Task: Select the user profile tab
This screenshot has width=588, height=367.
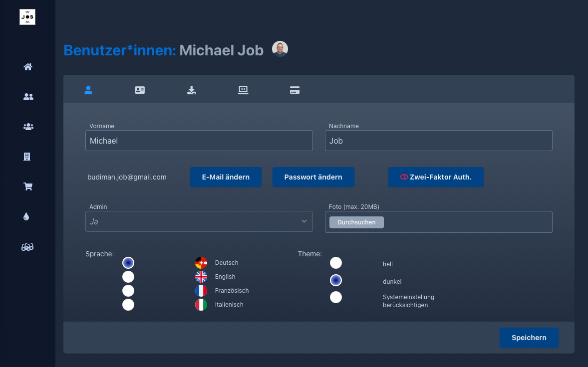Action: click(x=88, y=90)
